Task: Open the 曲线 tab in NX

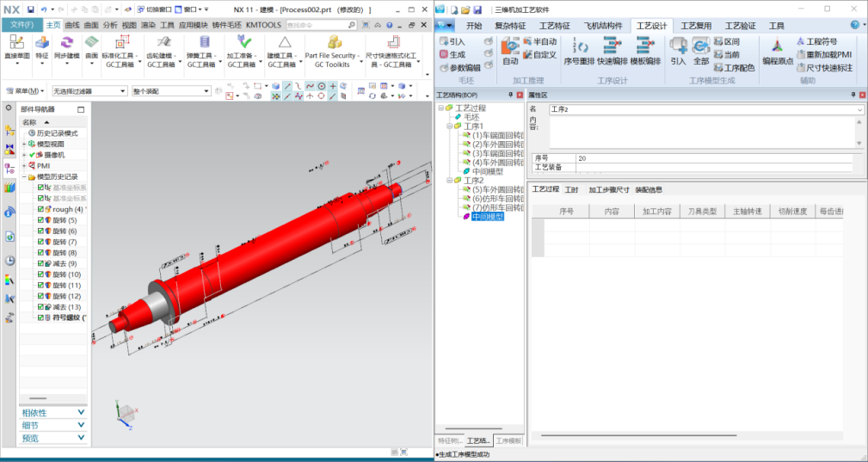Action: (x=73, y=25)
